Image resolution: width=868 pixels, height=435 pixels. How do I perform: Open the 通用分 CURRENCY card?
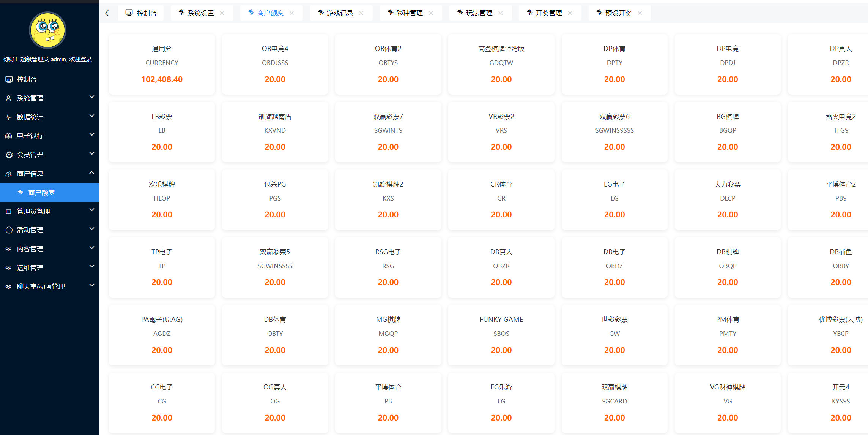(x=161, y=64)
